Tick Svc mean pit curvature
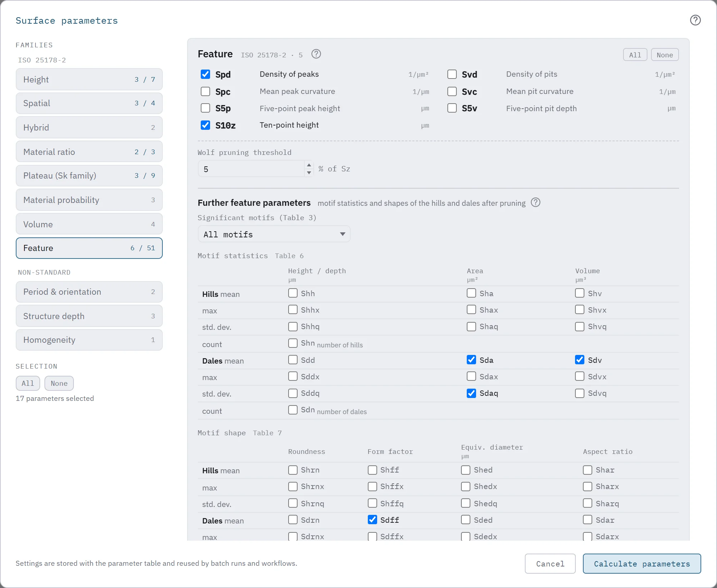This screenshot has width=717, height=588. pyautogui.click(x=452, y=91)
